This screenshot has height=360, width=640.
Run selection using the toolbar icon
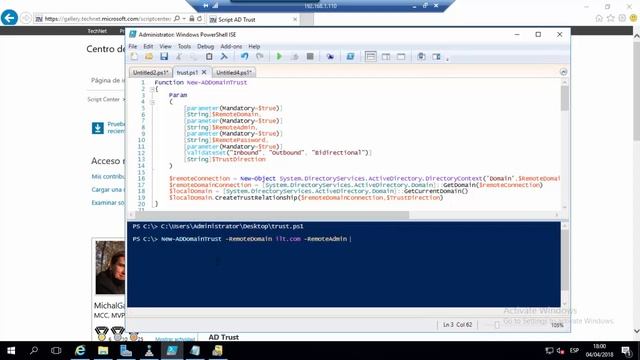click(x=295, y=57)
